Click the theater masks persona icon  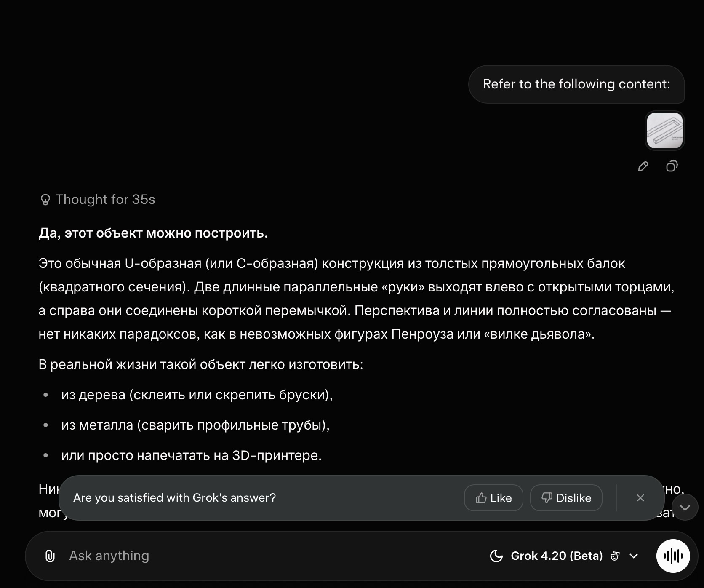pyautogui.click(x=615, y=556)
